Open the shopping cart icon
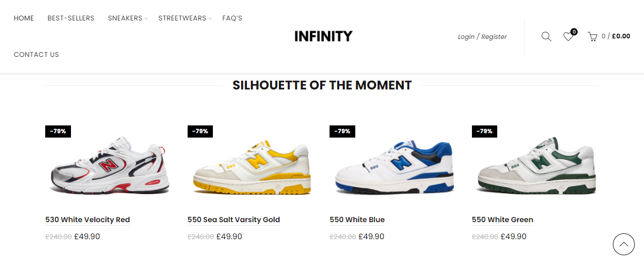Viewport: 644px width, 263px height. tap(592, 36)
